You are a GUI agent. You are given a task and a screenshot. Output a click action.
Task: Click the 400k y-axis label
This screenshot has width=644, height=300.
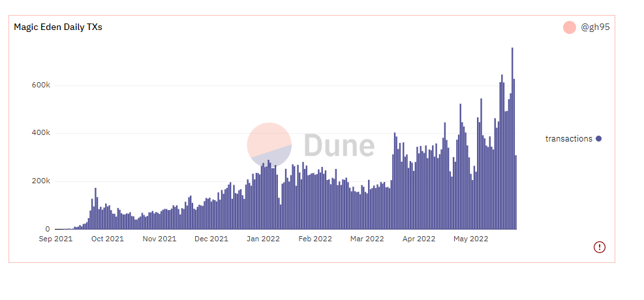tap(42, 133)
